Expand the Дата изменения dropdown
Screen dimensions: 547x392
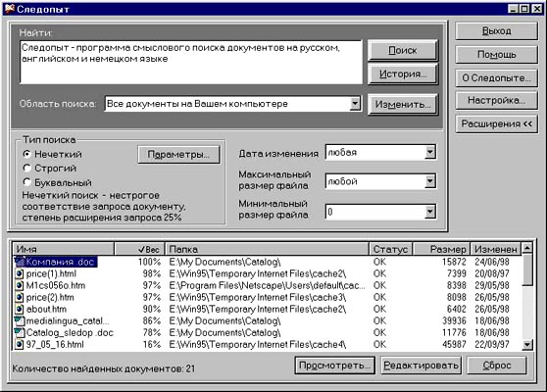pos(430,153)
